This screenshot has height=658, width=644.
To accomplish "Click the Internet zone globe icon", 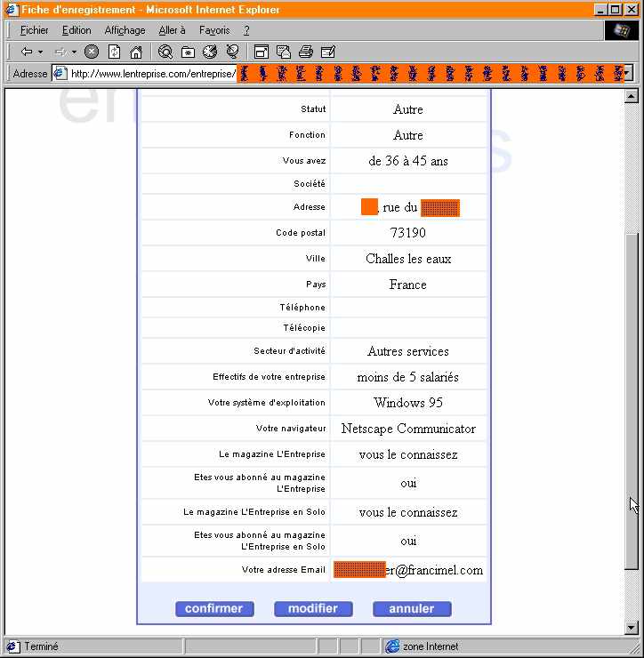I will point(392,646).
